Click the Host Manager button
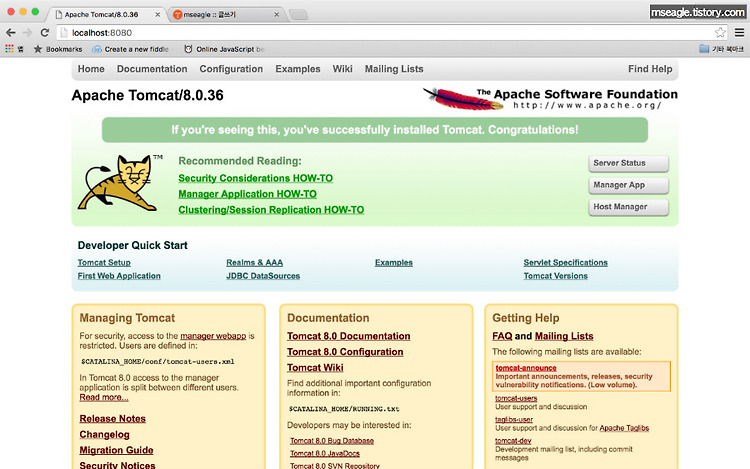This screenshot has height=469, width=750. pyautogui.click(x=629, y=207)
